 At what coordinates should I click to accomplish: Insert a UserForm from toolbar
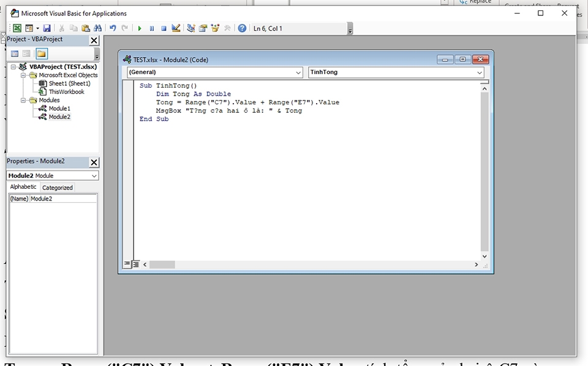29,28
